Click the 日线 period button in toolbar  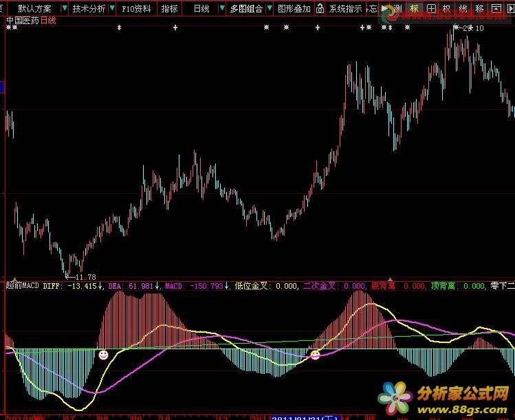click(x=201, y=8)
